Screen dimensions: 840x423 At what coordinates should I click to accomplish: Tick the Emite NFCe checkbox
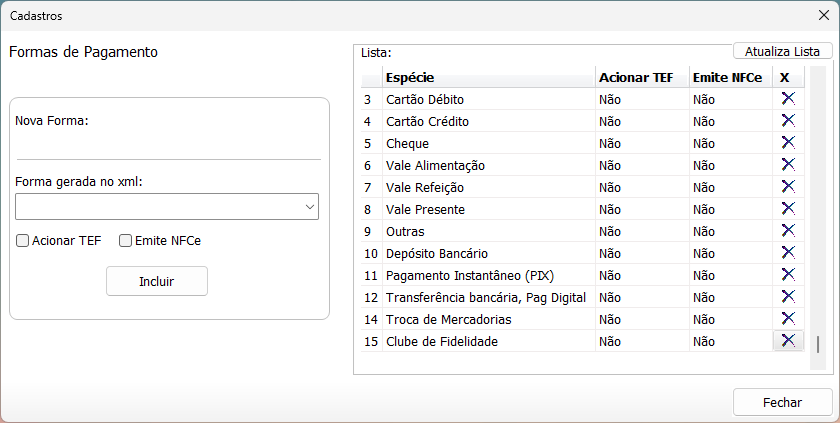coord(126,240)
